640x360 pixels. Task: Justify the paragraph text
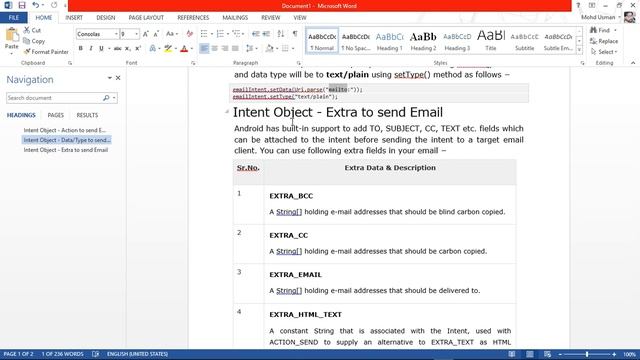point(235,49)
